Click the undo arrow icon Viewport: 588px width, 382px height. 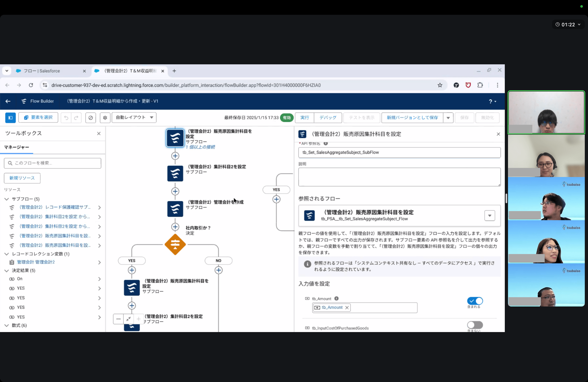[x=66, y=118]
